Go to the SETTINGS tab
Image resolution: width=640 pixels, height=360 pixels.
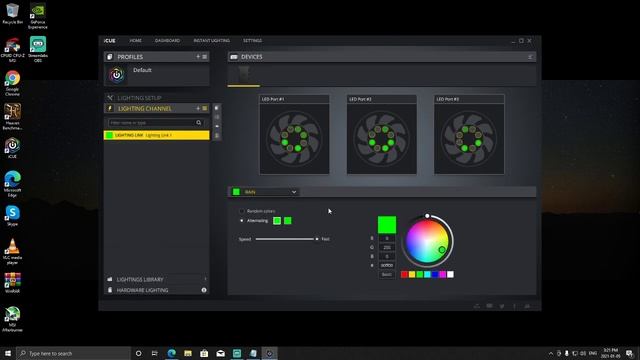point(252,40)
